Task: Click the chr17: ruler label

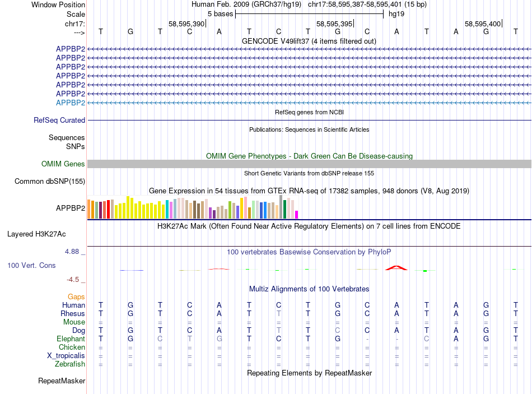Action: [x=74, y=24]
